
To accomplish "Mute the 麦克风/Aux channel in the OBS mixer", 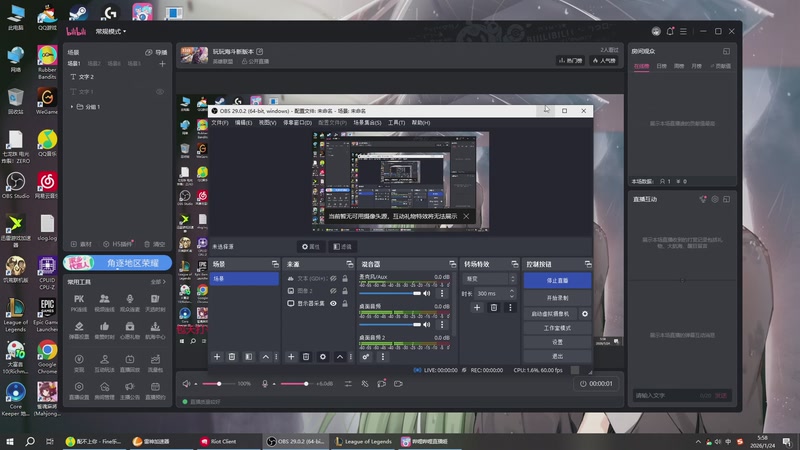I will pyautogui.click(x=427, y=293).
